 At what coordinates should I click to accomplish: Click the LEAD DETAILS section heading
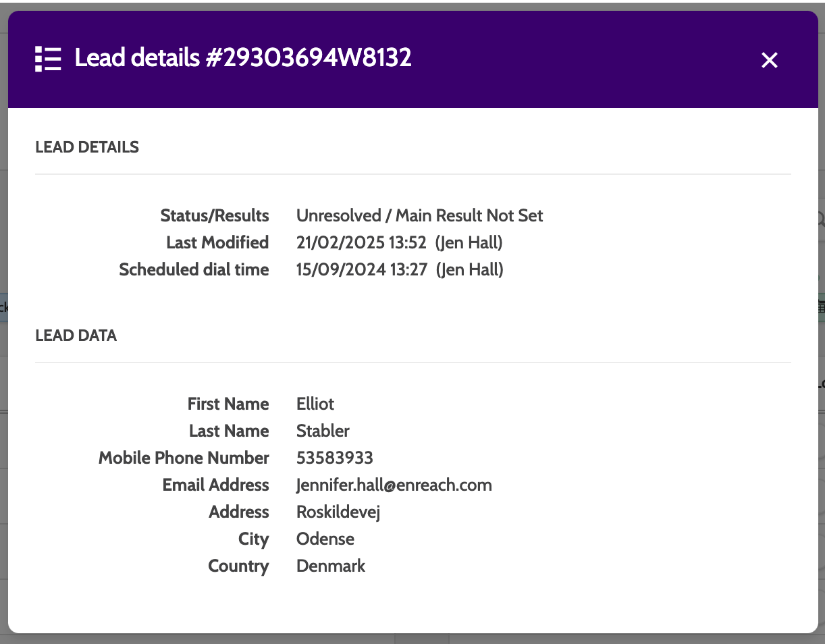87,147
